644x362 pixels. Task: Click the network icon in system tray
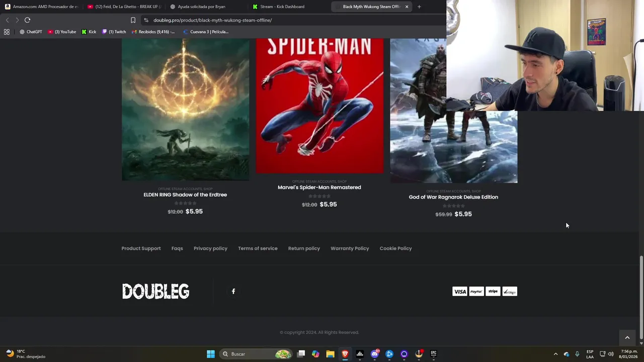[602, 354]
